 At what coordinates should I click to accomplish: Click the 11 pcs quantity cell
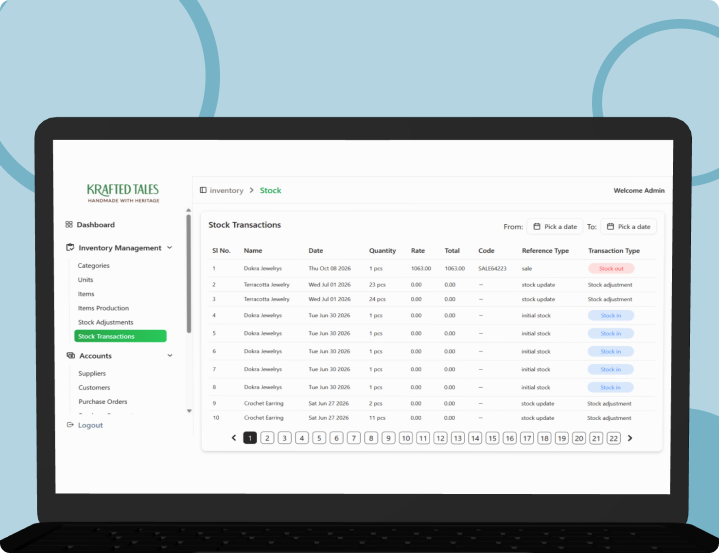pyautogui.click(x=377, y=418)
